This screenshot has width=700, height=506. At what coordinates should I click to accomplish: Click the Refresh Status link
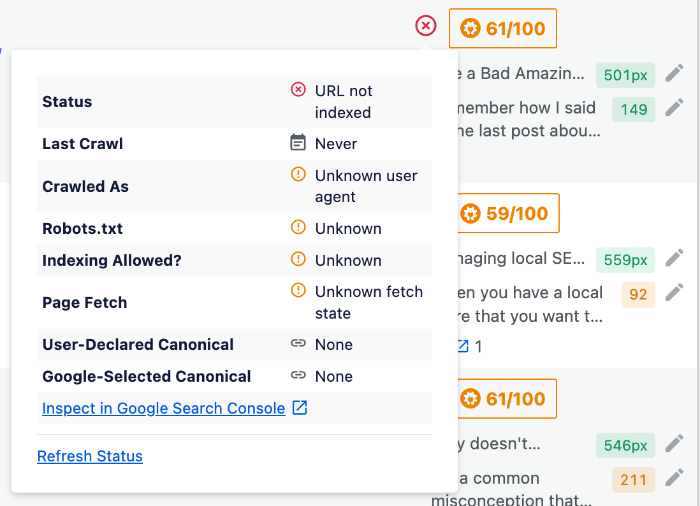point(90,456)
